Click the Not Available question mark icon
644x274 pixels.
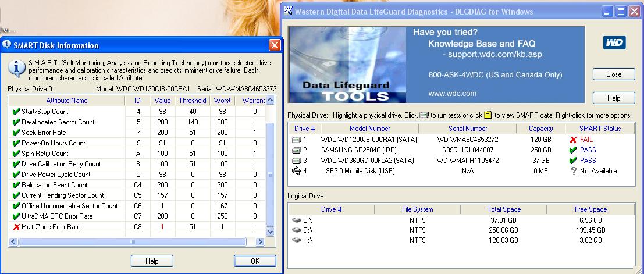[574, 171]
